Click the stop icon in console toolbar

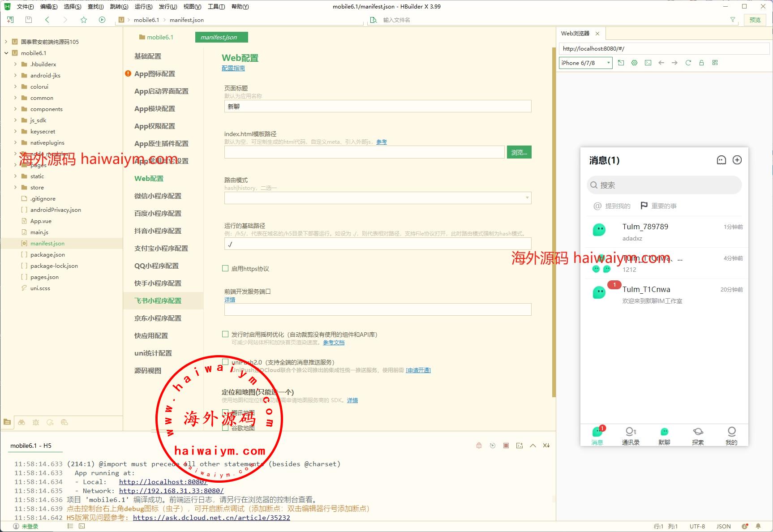506,446
